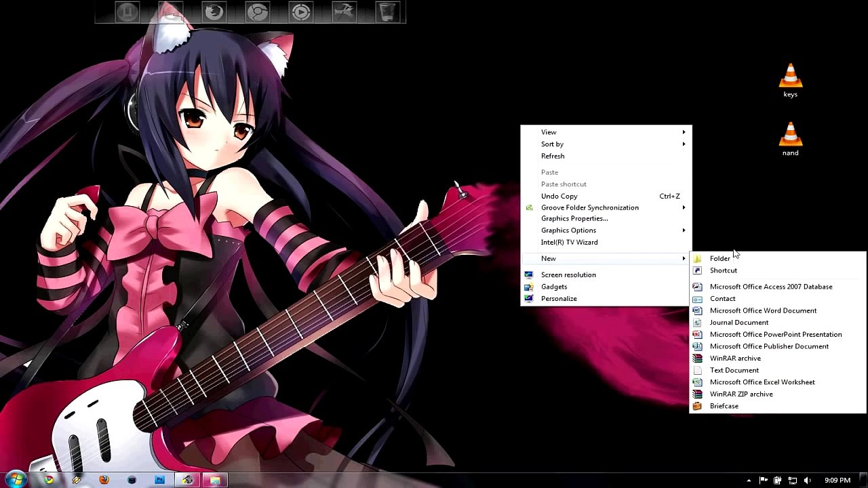Screen dimensions: 868x488
Task: Create new Microsoft Office Excel Worksheet
Action: 778,382
